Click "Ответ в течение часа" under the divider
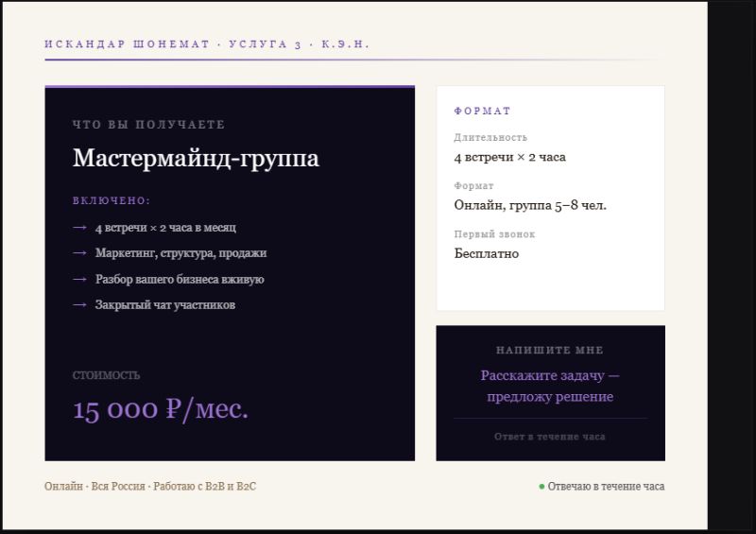This screenshot has width=756, height=534. [x=550, y=437]
